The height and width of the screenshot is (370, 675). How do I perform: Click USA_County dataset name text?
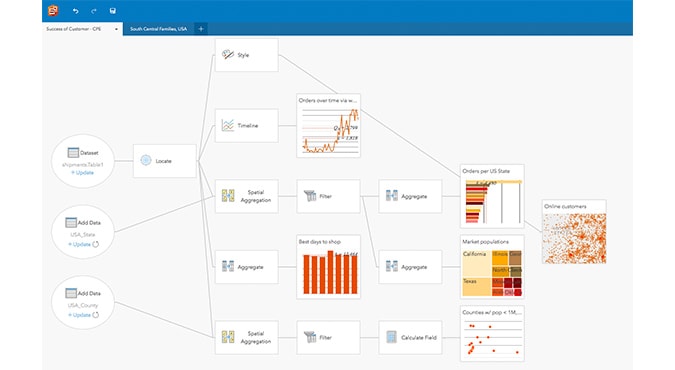point(83,305)
